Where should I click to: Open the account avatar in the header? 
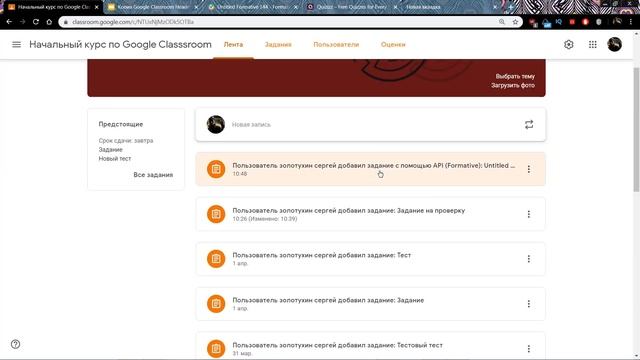614,44
